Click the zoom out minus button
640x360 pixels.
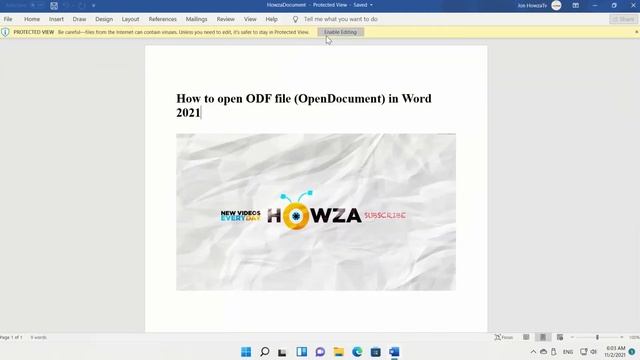click(572, 338)
